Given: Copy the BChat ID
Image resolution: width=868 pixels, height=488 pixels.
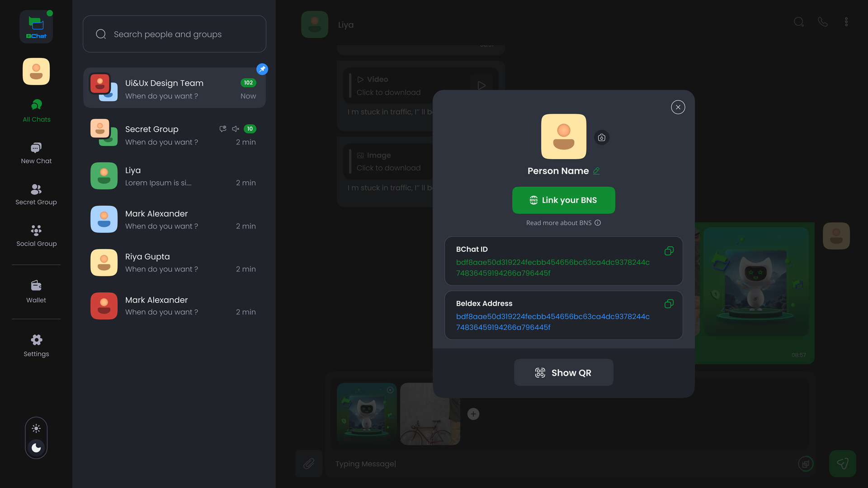Looking at the screenshot, I should [669, 251].
